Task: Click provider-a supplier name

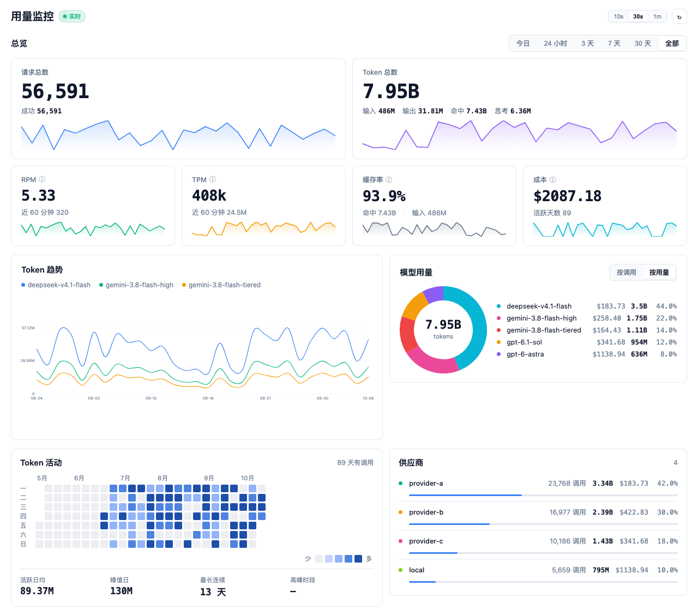Action: pyautogui.click(x=426, y=484)
